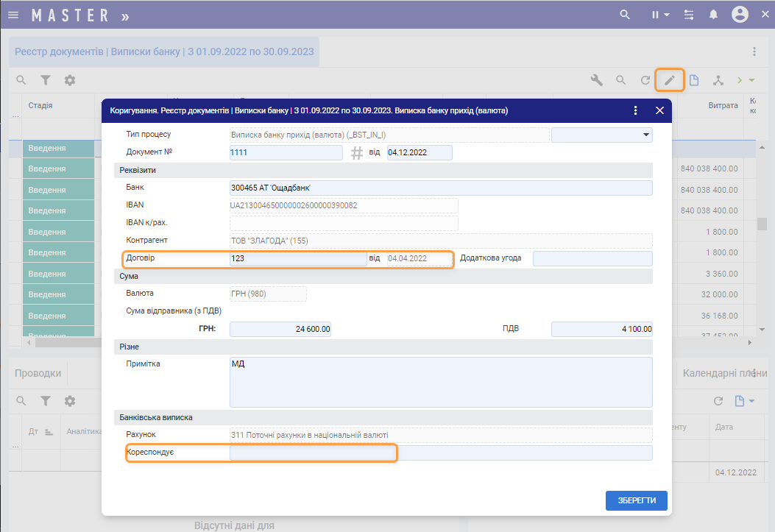Close the Коригування dialog
775x532 pixels.
659,110
